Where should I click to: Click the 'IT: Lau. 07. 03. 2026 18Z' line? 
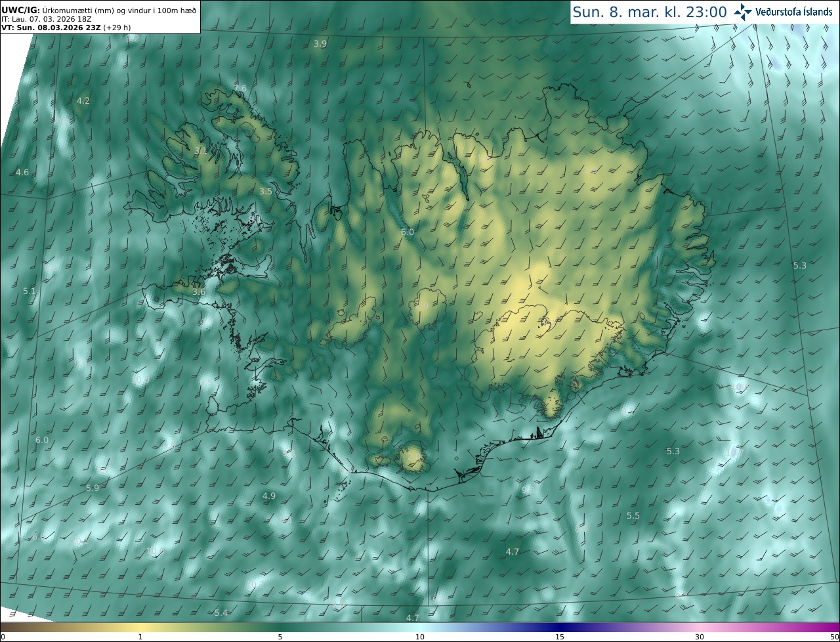47,20
